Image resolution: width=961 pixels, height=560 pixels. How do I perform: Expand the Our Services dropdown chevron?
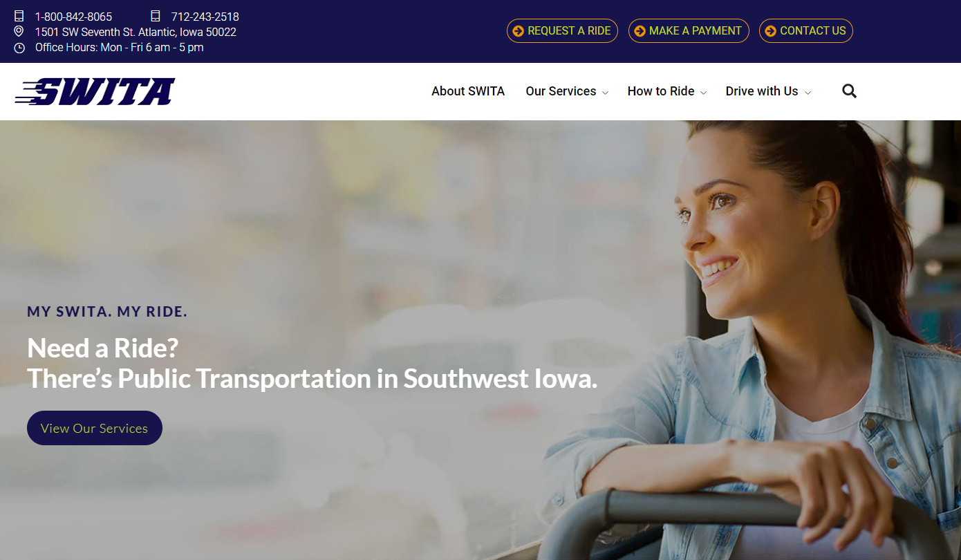(x=605, y=93)
